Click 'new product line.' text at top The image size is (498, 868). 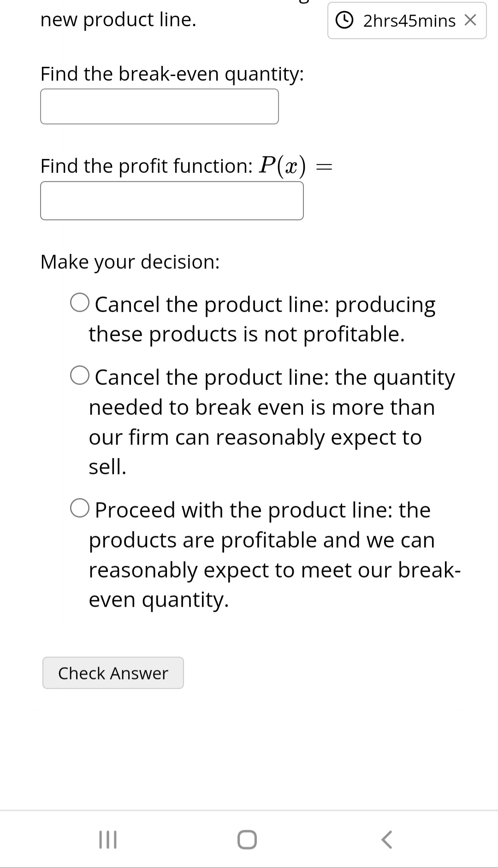pos(118,19)
